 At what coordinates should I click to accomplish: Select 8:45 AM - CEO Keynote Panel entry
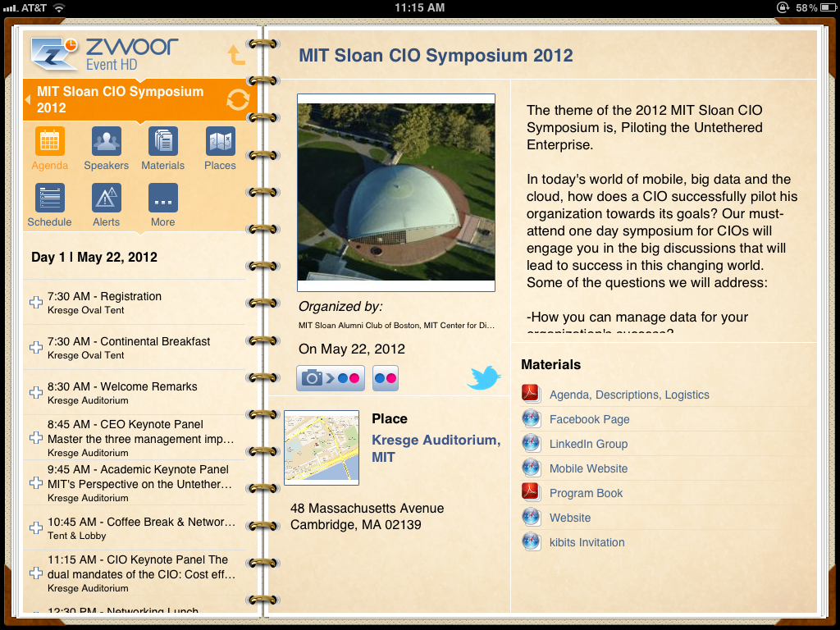pyautogui.click(x=134, y=438)
